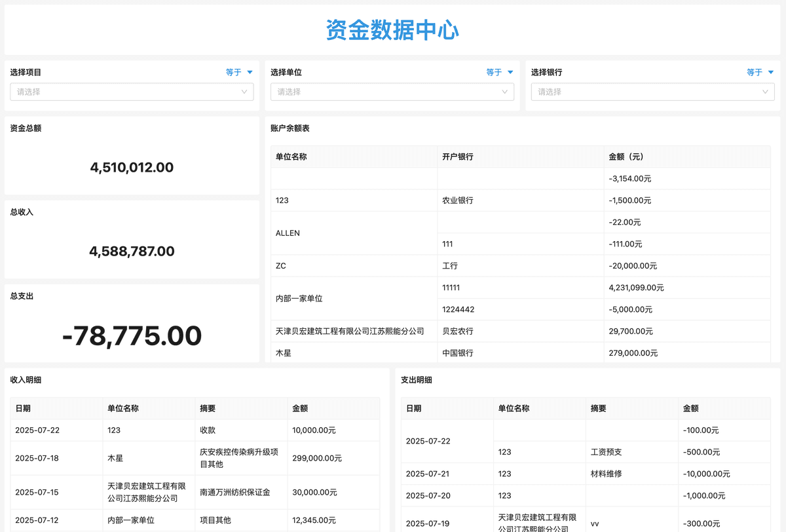
Task: Click the 摘要 header in the 支出明细 table
Action: (x=597, y=408)
